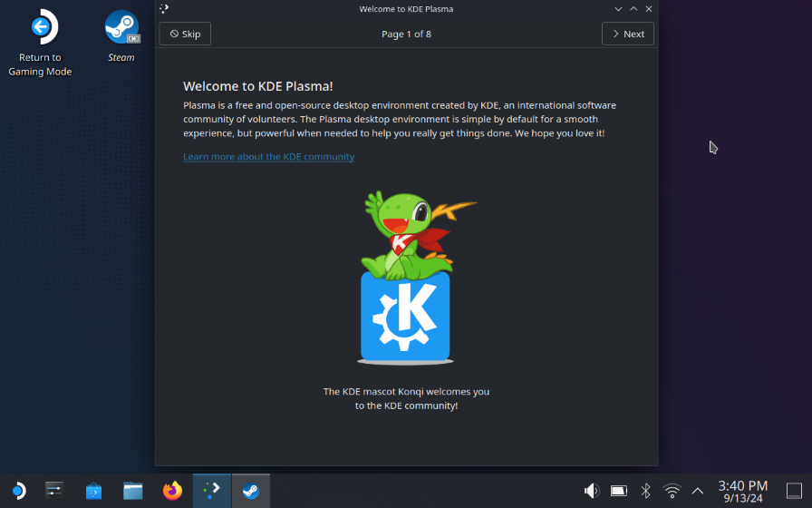Screen dimensions: 812x508
Task: Click the Return to Gaming Mode shortcut
Action: [x=40, y=44]
